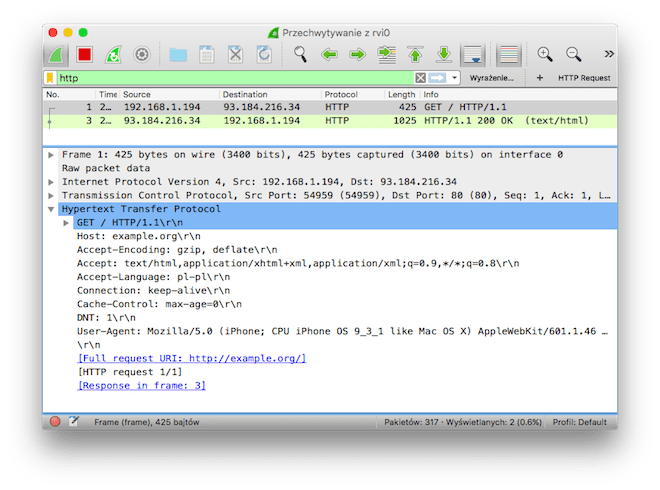The width and height of the screenshot is (660, 490).
Task: Collapse the Hypertext Transfer Protocol section
Action: (52, 209)
